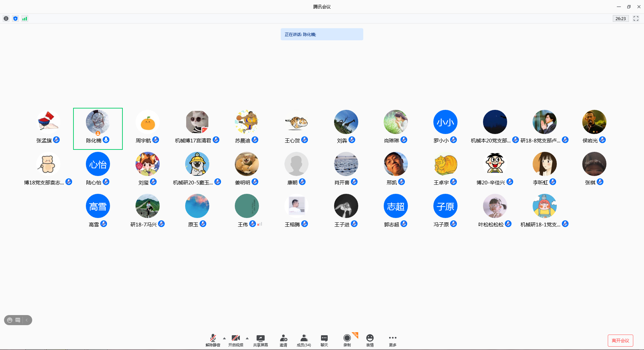Click the 正在讲话 speaking indicator banner
Image resolution: width=644 pixels, height=350 pixels.
tap(322, 34)
